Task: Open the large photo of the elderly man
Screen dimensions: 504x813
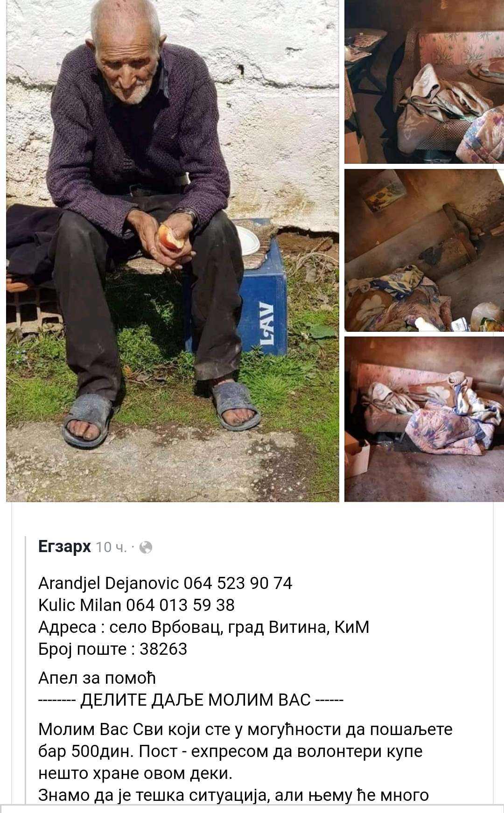Action: click(173, 251)
